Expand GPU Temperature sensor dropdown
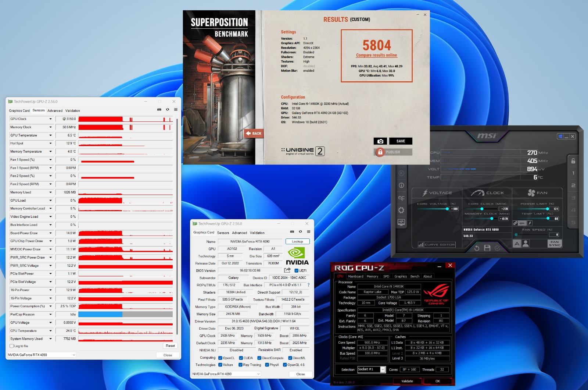Screen dimensions: 588x390 51,135
